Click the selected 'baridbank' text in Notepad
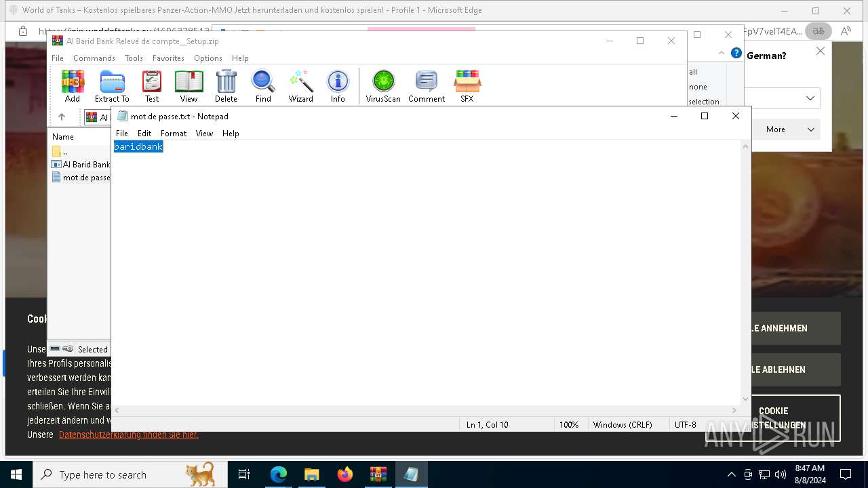 tap(138, 146)
